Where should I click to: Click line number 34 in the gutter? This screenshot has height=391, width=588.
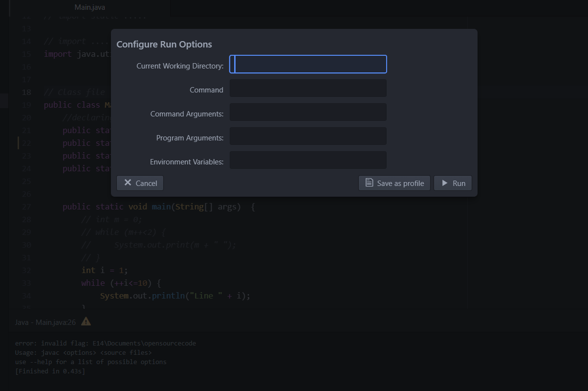click(26, 296)
